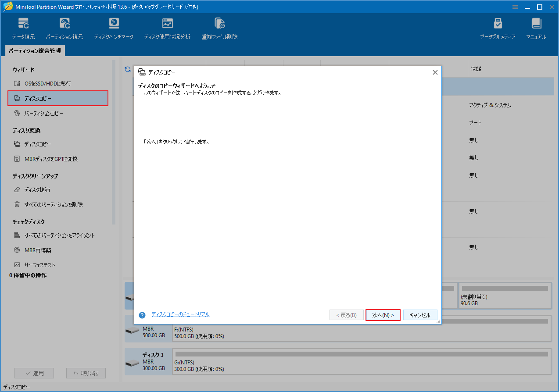Click the キャンセル button in the wizard

420,314
